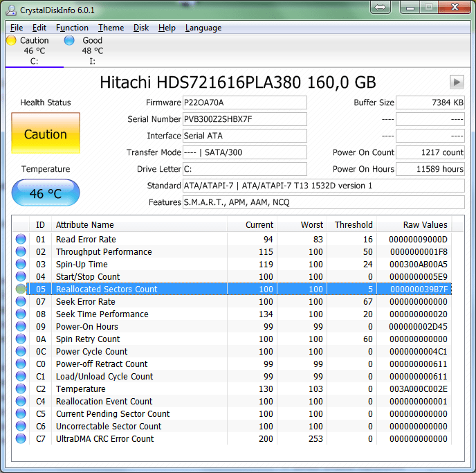Select the Spin-Up Time attribute name

pyautogui.click(x=82, y=265)
